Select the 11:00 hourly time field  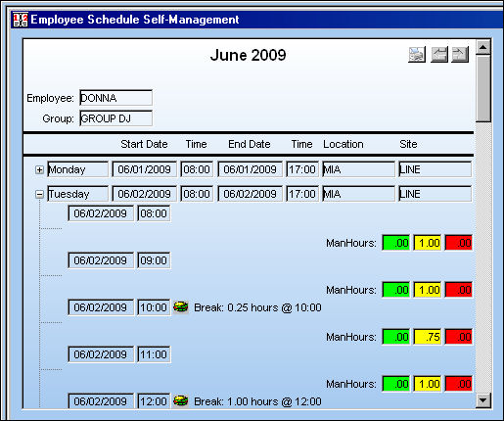[x=154, y=354]
